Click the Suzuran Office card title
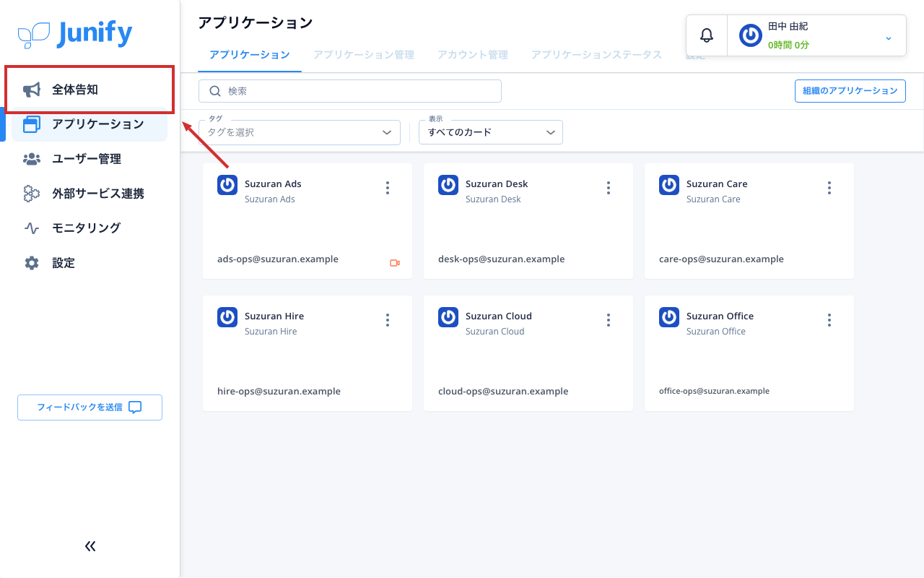The image size is (924, 578). click(x=720, y=316)
